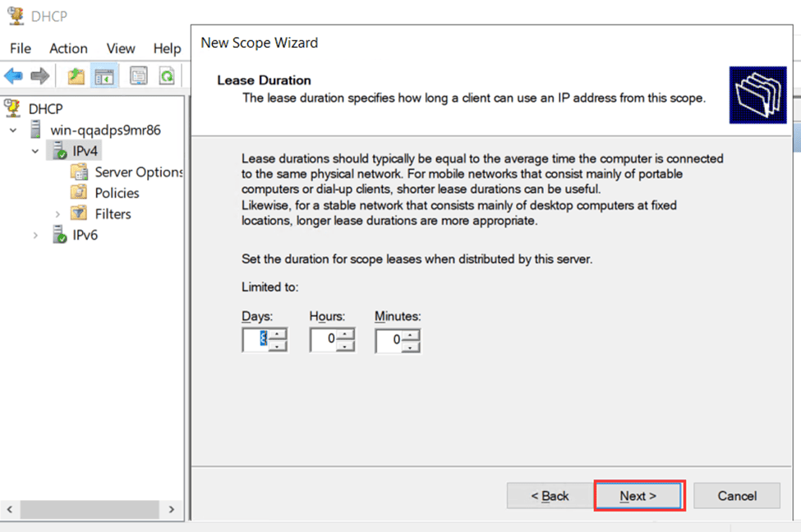The width and height of the screenshot is (801, 532).
Task: Click the Refresh toolbar icon
Action: pos(167,75)
